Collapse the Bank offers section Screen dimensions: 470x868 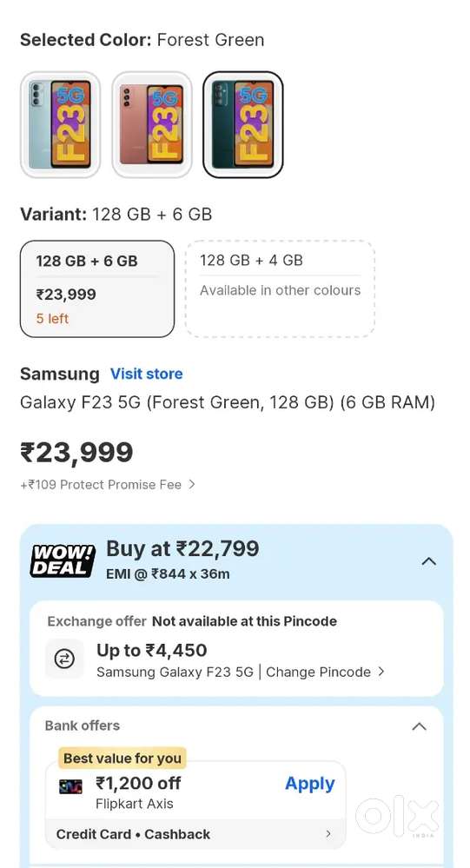pyautogui.click(x=419, y=726)
